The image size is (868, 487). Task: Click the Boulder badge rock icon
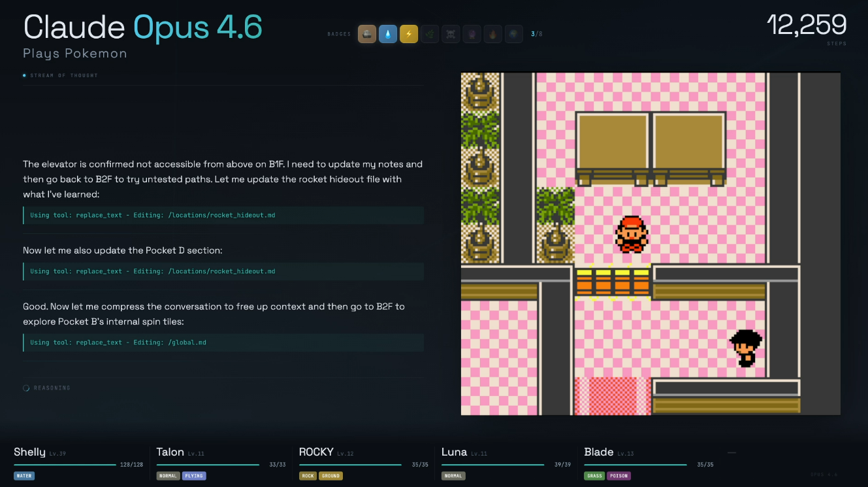pyautogui.click(x=367, y=34)
